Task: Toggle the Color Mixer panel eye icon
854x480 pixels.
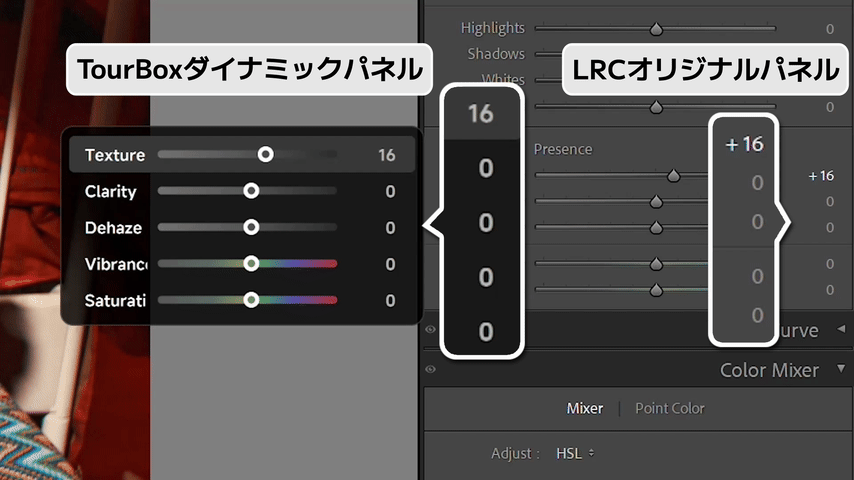Action: (430, 370)
